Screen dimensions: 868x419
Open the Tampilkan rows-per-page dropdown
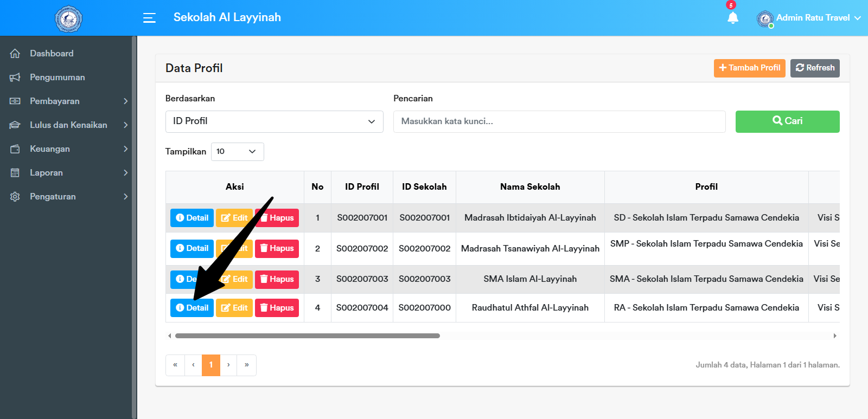237,152
